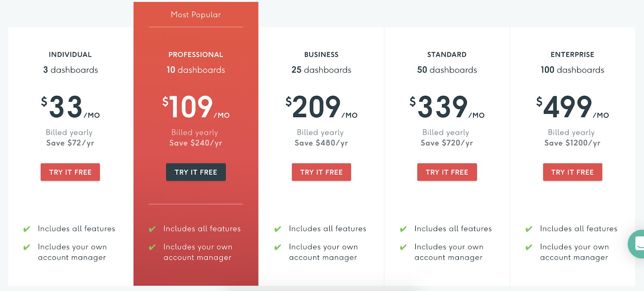Click Individual account manager checkmark icon
Screen dimensions: 644x291
27,247
